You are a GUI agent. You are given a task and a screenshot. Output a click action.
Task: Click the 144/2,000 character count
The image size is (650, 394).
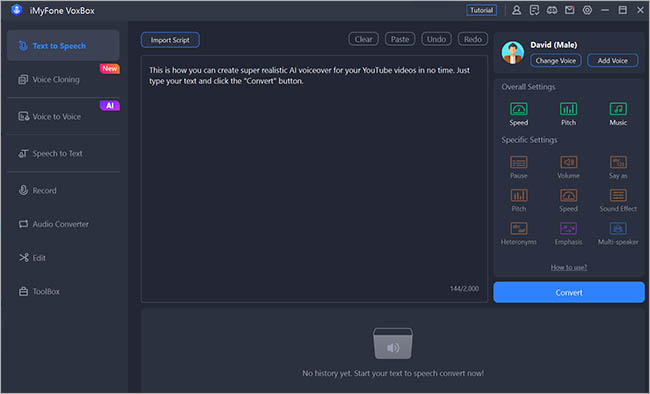[464, 288]
